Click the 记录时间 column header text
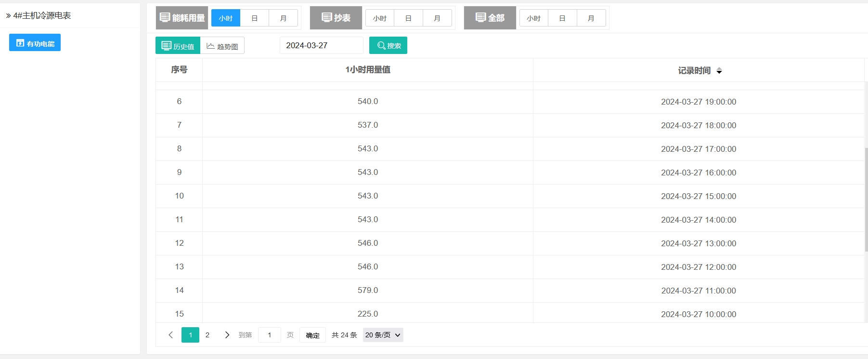The height and width of the screenshot is (359, 868). [x=694, y=71]
